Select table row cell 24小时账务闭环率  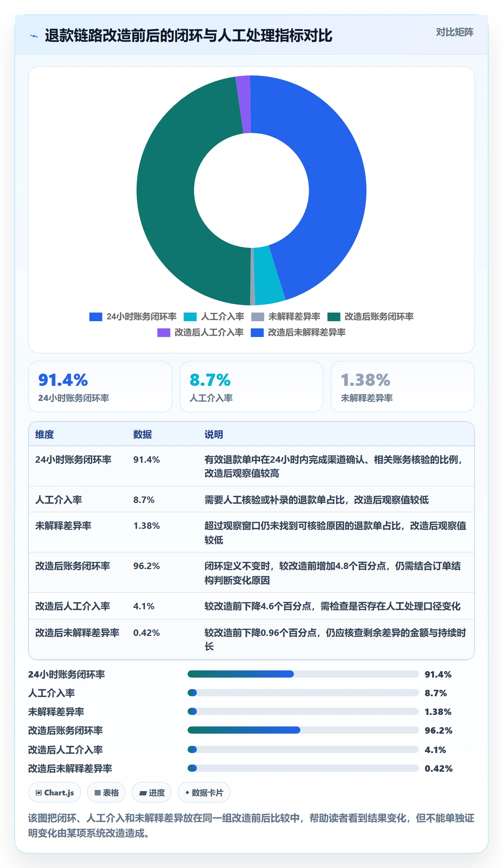click(x=73, y=460)
